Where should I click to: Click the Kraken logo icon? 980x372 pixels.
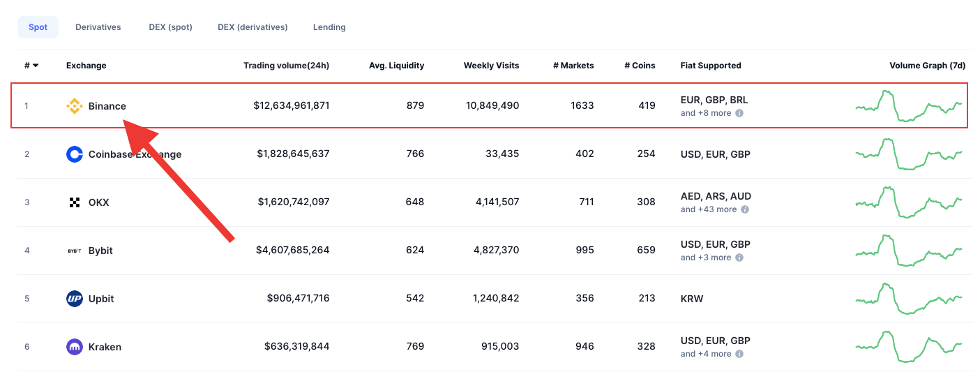coord(74,347)
